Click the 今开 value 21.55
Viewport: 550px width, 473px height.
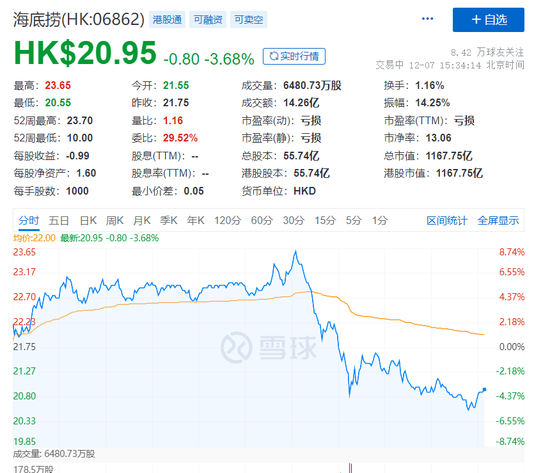[x=176, y=85]
